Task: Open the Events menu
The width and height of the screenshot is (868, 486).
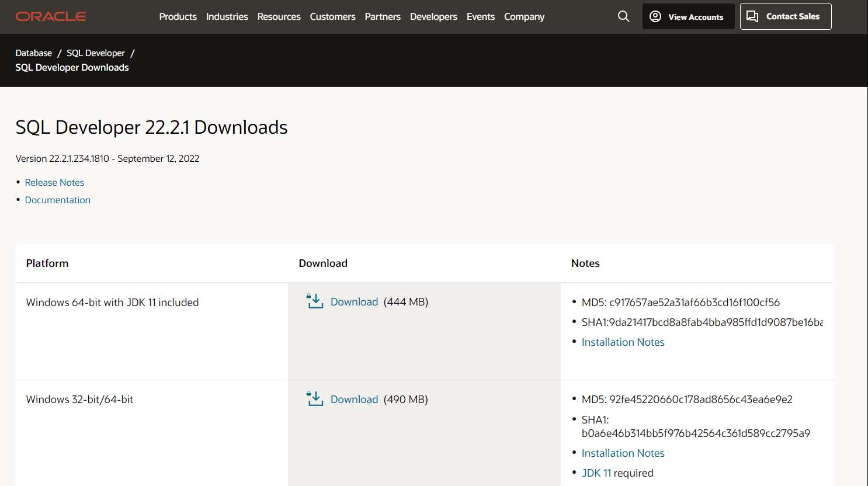Action: (481, 16)
